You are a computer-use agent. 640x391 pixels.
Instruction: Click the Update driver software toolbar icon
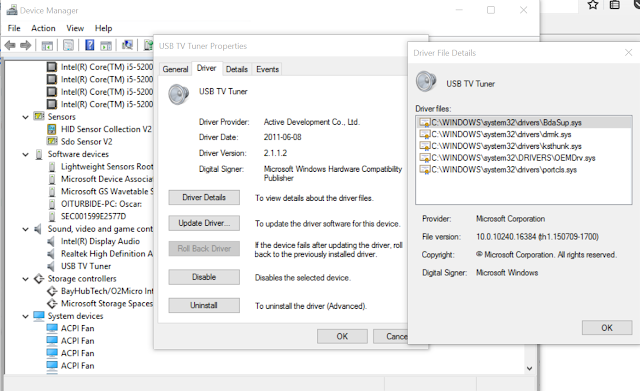[x=148, y=45]
